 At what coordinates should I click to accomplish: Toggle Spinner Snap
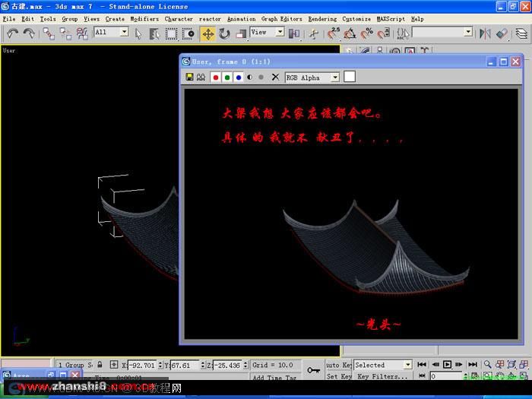383,33
